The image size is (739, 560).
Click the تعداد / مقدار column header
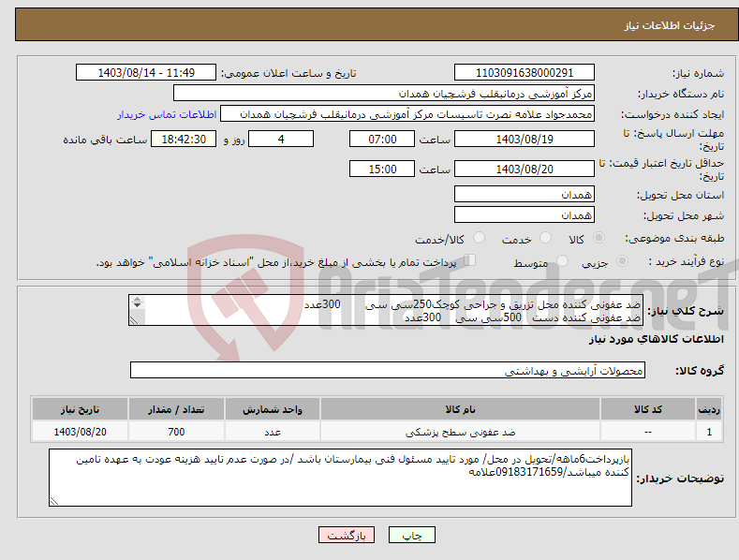click(176, 409)
